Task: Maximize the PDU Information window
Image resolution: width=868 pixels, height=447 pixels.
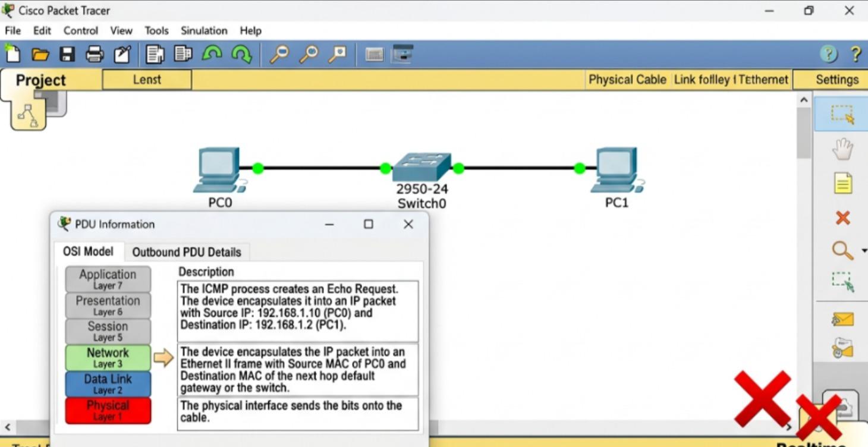Action: coord(369,224)
